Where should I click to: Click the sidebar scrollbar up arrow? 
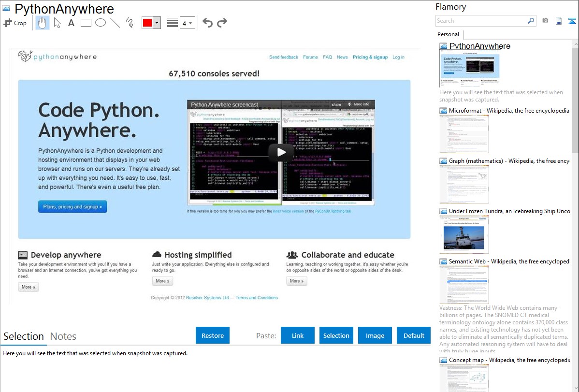pos(575,44)
